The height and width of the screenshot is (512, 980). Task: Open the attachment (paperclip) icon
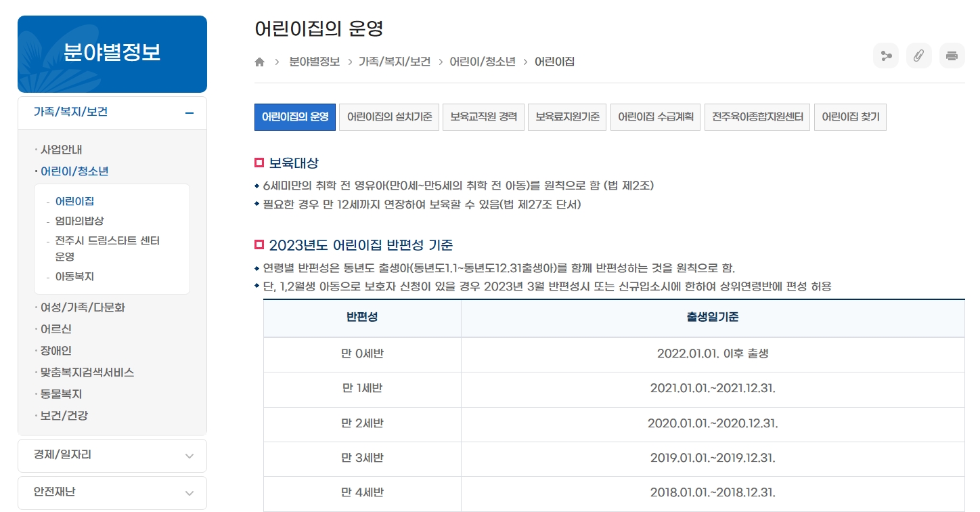(918, 56)
